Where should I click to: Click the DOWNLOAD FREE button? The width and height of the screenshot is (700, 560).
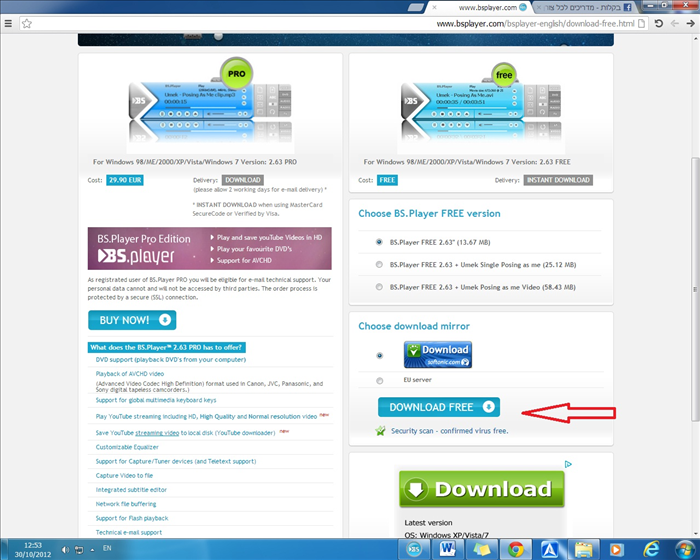click(x=439, y=407)
